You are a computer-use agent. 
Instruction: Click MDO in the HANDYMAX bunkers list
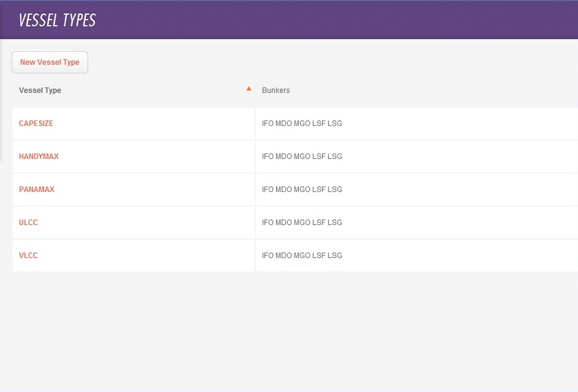(283, 157)
